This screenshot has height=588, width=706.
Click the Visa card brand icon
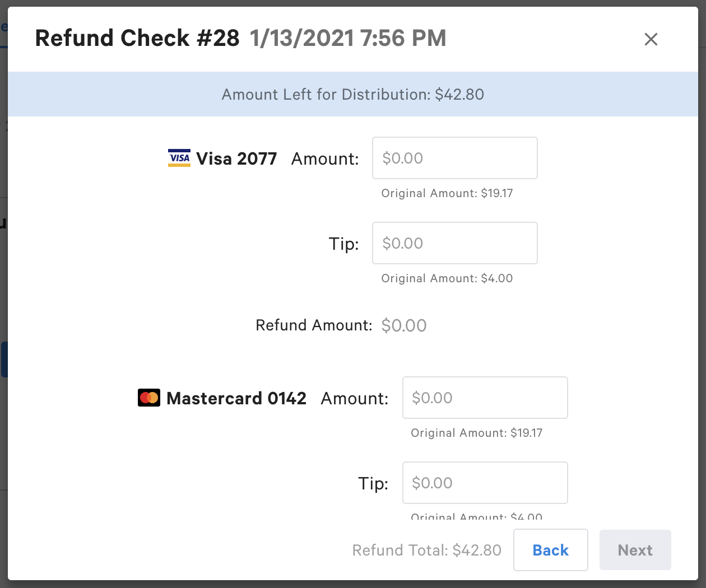pos(179,158)
